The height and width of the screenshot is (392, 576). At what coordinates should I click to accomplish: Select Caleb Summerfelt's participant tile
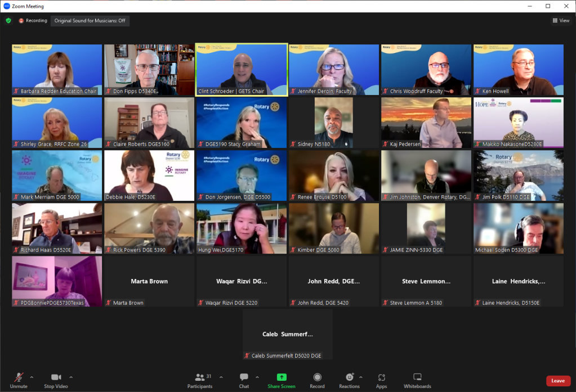pos(288,334)
